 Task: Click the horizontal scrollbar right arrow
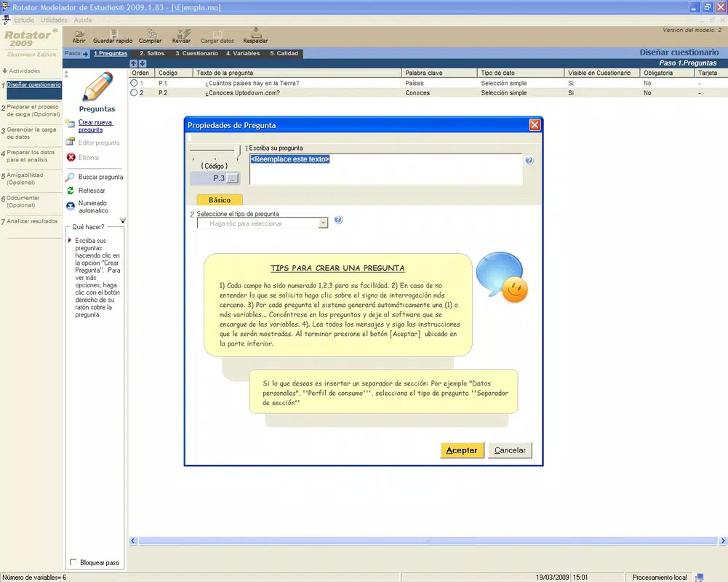pyautogui.click(x=723, y=541)
